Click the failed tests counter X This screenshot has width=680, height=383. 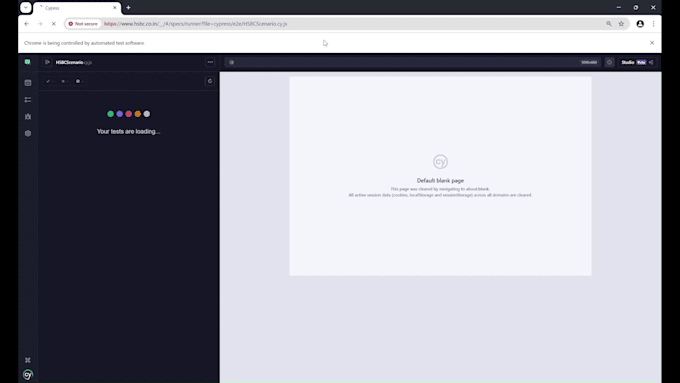[x=65, y=81]
